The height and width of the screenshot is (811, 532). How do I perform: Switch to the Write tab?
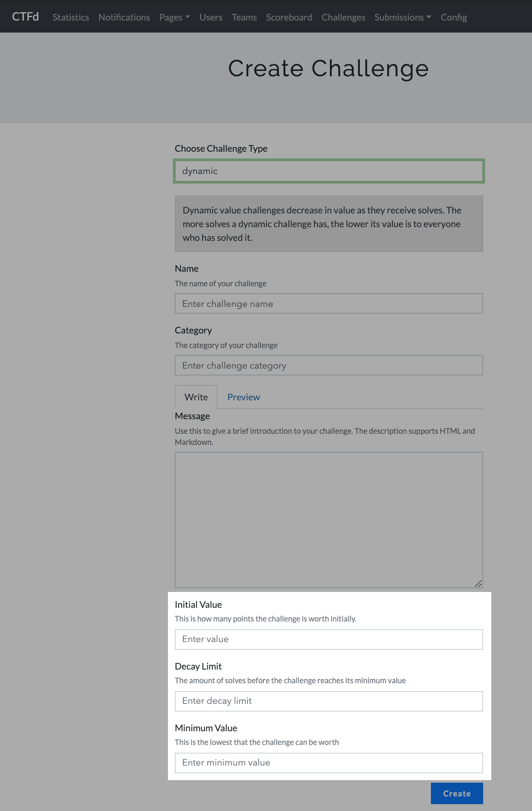(196, 397)
